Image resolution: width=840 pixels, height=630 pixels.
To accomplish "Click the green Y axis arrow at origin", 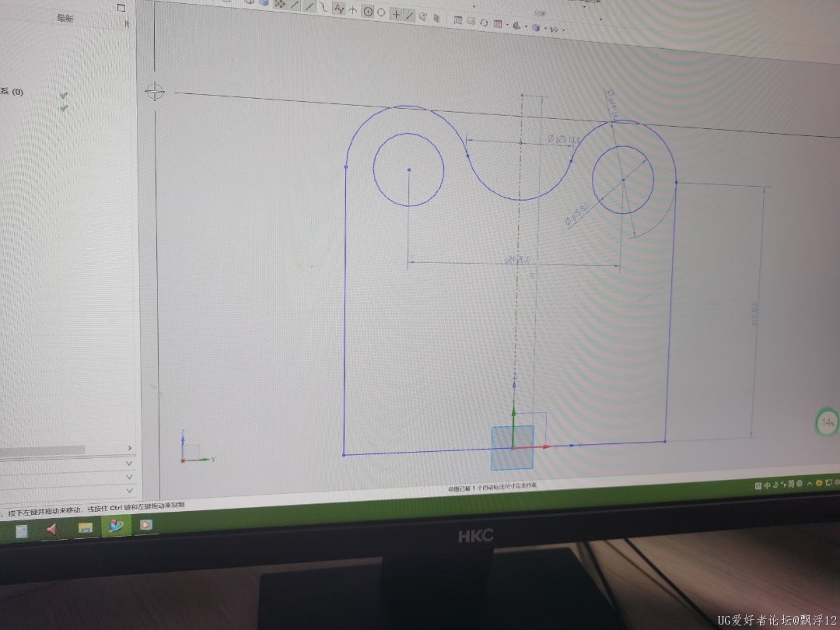I will point(513,426).
